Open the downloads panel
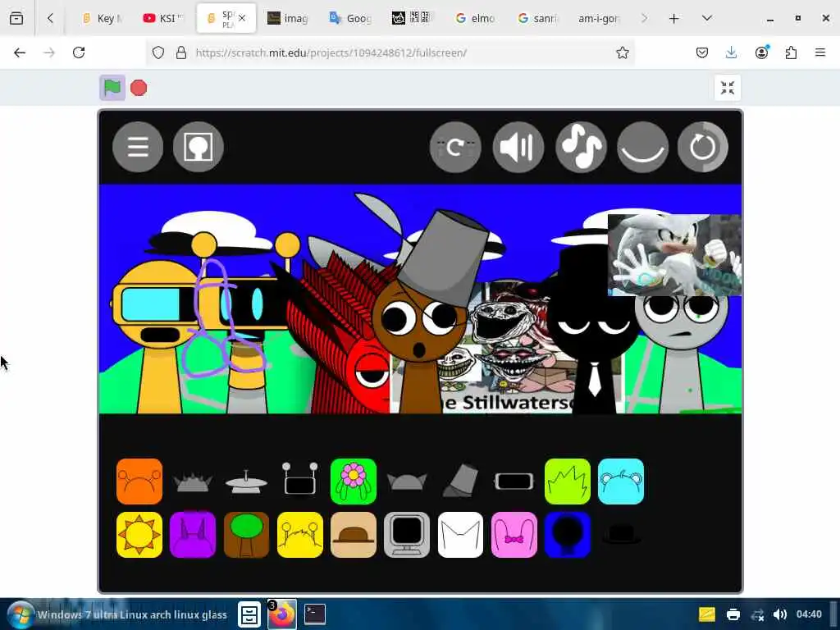 731,52
